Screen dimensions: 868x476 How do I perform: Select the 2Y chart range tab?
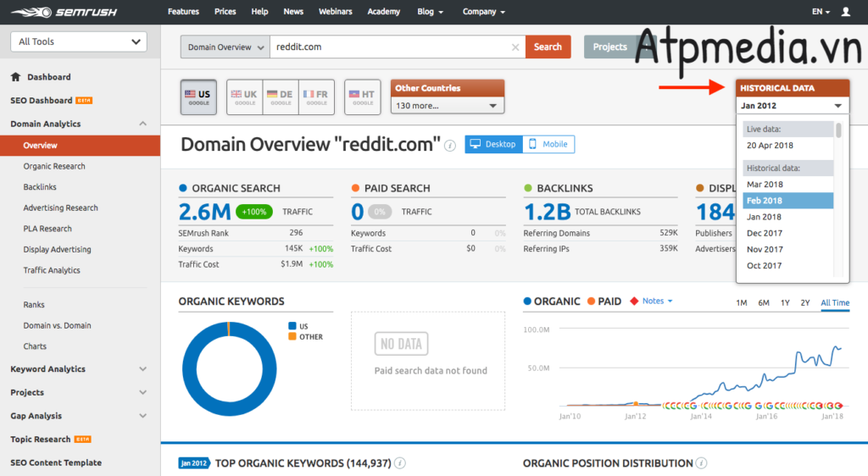pyautogui.click(x=805, y=303)
